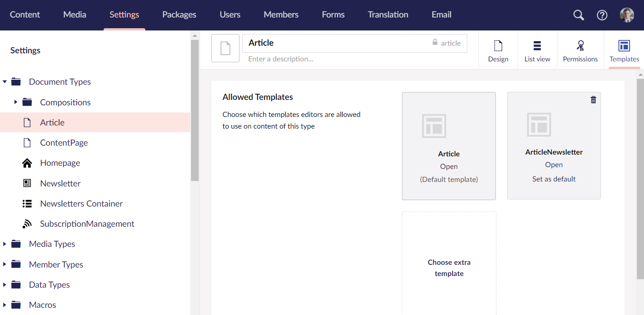Open the Translation section
This screenshot has height=315, width=644.
388,15
